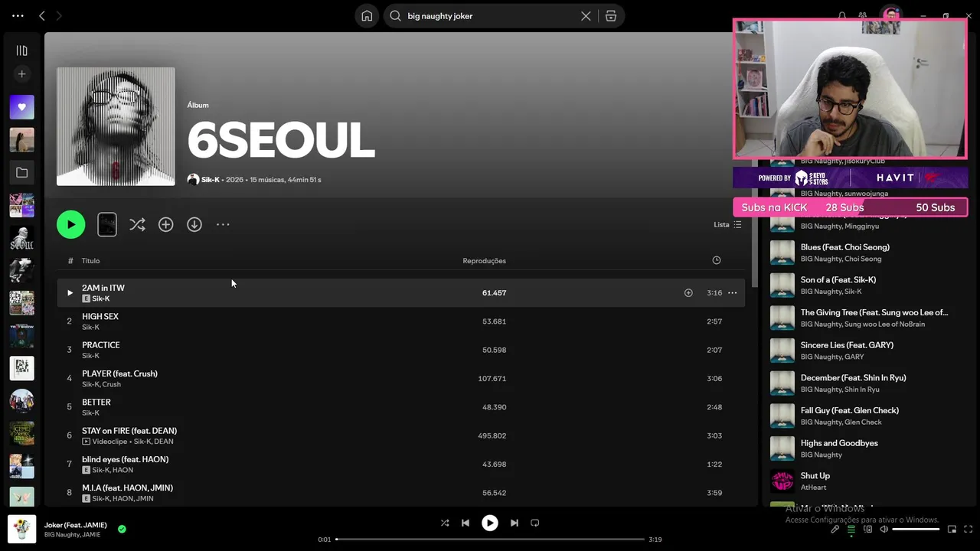The image size is (980, 551).
Task: Toggle shuffle in the bottom player bar
Action: (x=445, y=523)
